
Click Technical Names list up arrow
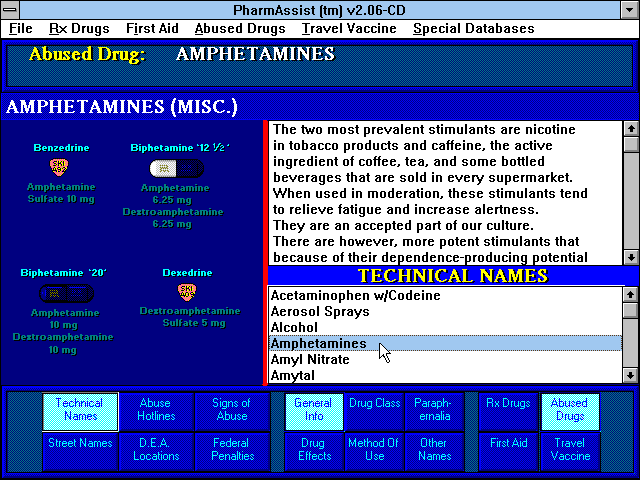click(630, 295)
